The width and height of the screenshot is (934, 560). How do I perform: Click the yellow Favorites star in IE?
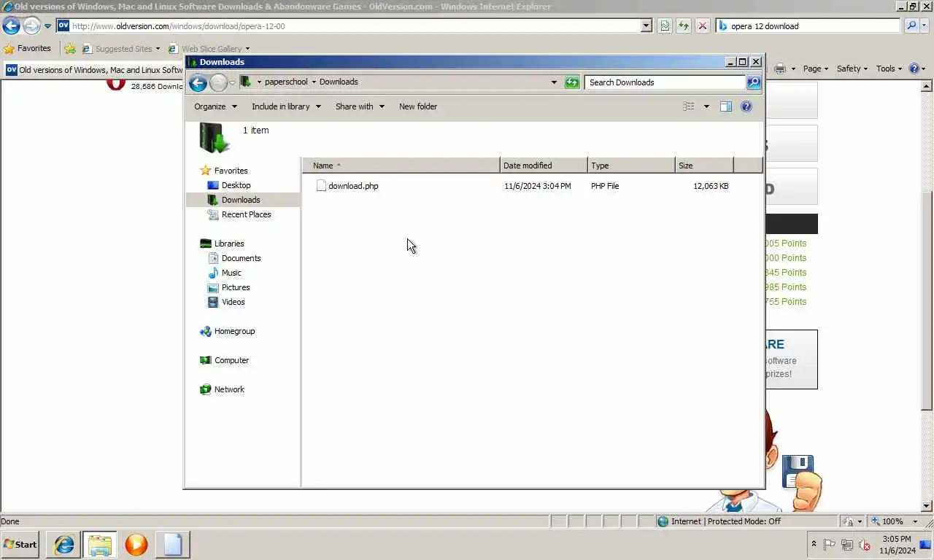coord(9,49)
